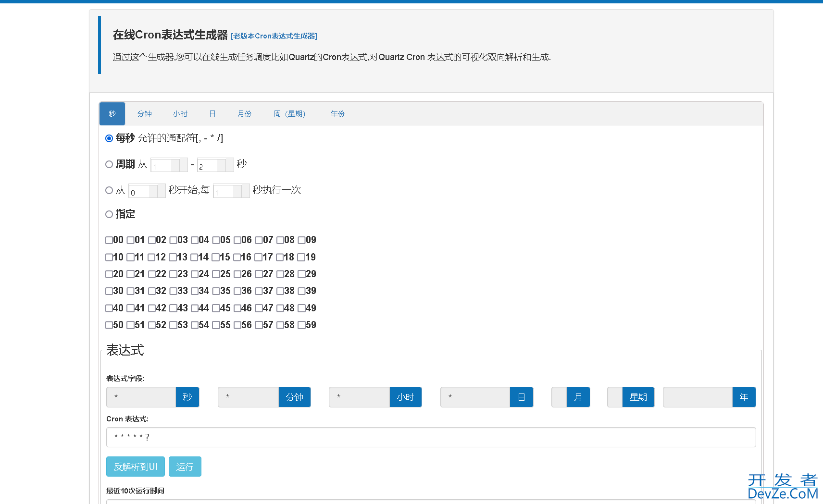The image size is (823, 504).
Task: Click the 表达式 section title
Action: click(x=125, y=350)
